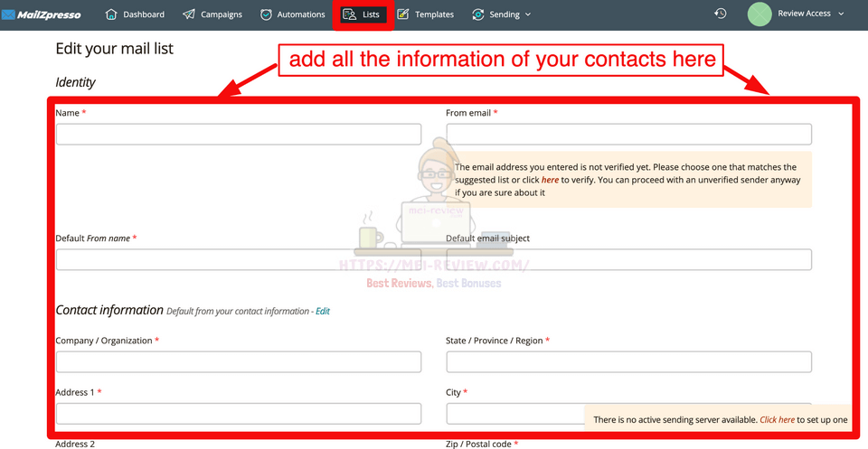
Task: Click the Dashboard home icon
Action: [111, 14]
